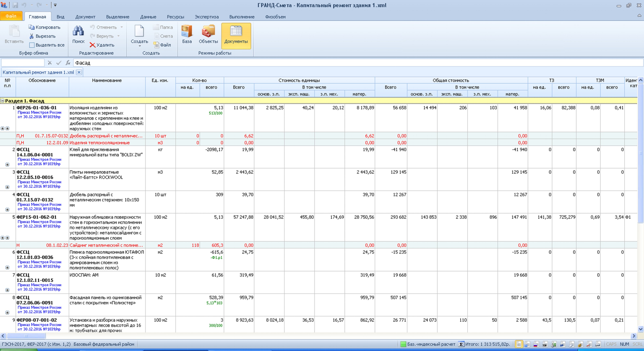Expand row 7 ФССЦ 12.1.02.11-0015
644x351 pixels.
coord(7,290)
